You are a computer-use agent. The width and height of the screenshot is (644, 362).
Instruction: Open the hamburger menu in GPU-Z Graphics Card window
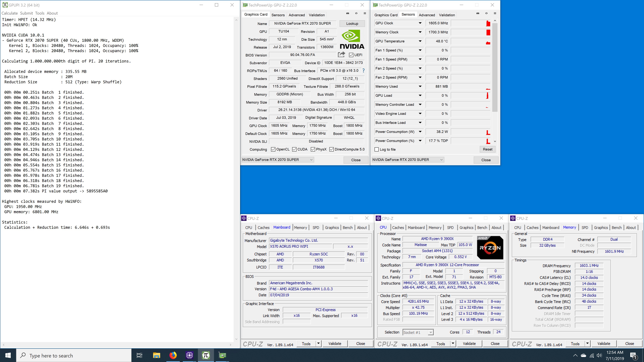pos(365,13)
